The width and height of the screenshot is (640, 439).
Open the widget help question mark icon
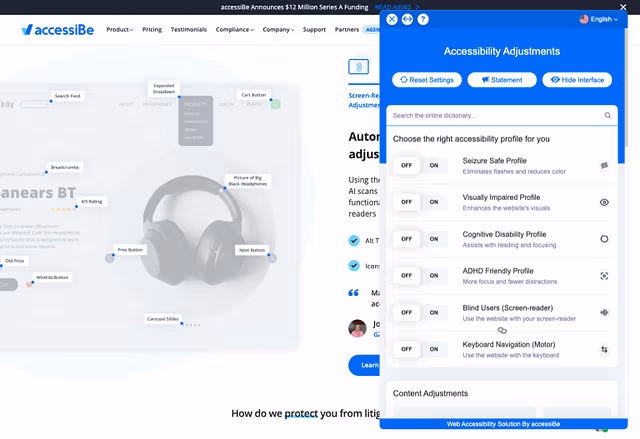(x=423, y=19)
